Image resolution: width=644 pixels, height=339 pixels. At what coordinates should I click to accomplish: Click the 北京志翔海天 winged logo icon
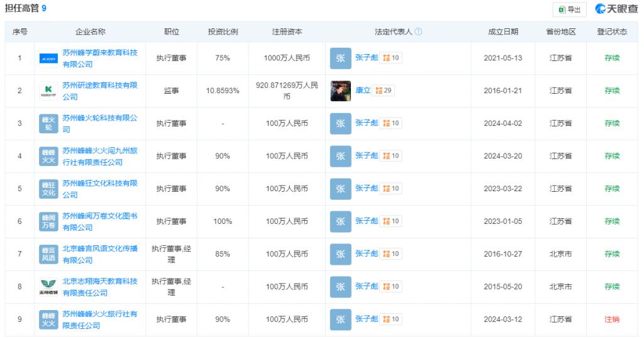[x=48, y=287]
